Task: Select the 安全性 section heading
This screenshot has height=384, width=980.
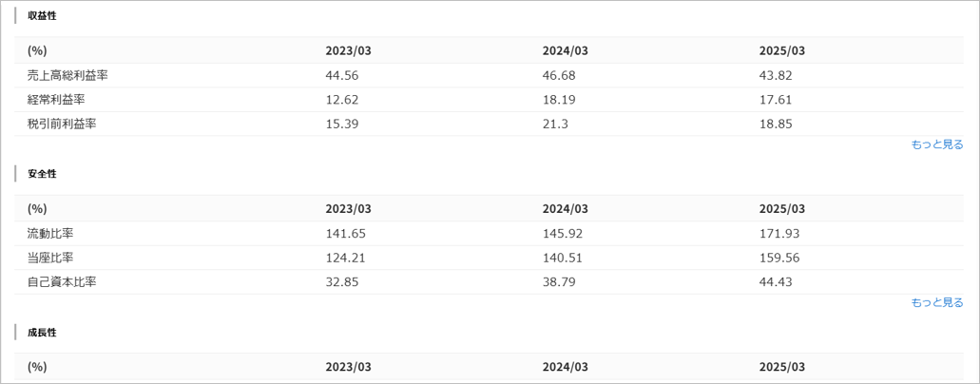Action: 42,174
